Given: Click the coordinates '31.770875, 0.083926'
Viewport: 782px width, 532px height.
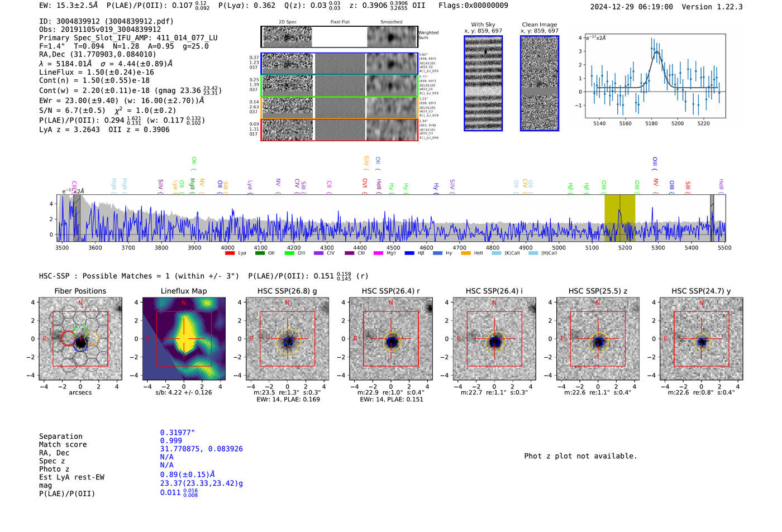Looking at the screenshot, I should point(201,449).
